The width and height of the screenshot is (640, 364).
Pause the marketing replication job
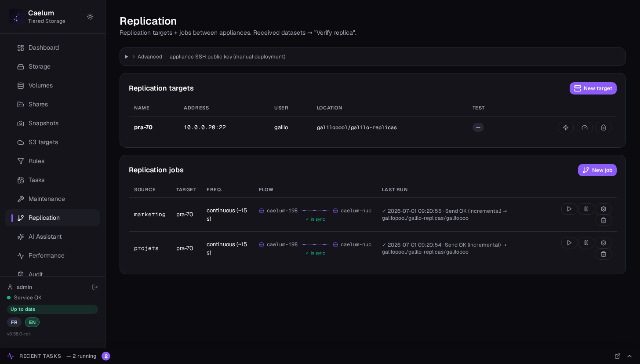586,209
